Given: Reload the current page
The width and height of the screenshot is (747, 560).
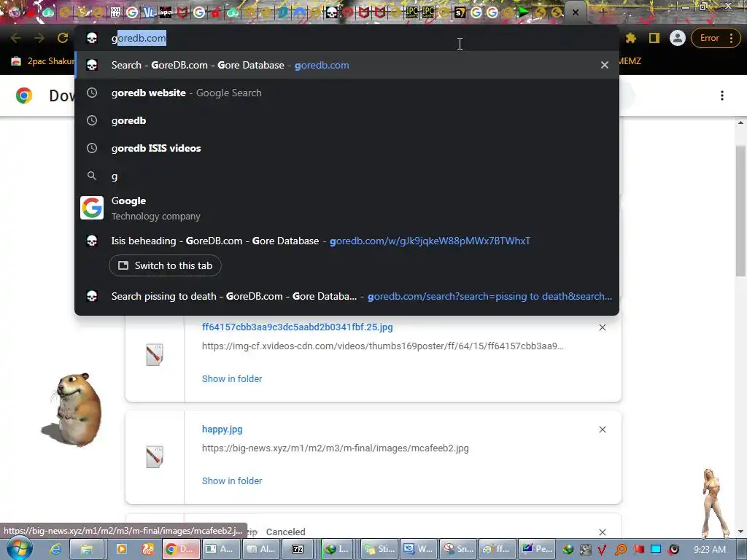Looking at the screenshot, I should (x=63, y=38).
